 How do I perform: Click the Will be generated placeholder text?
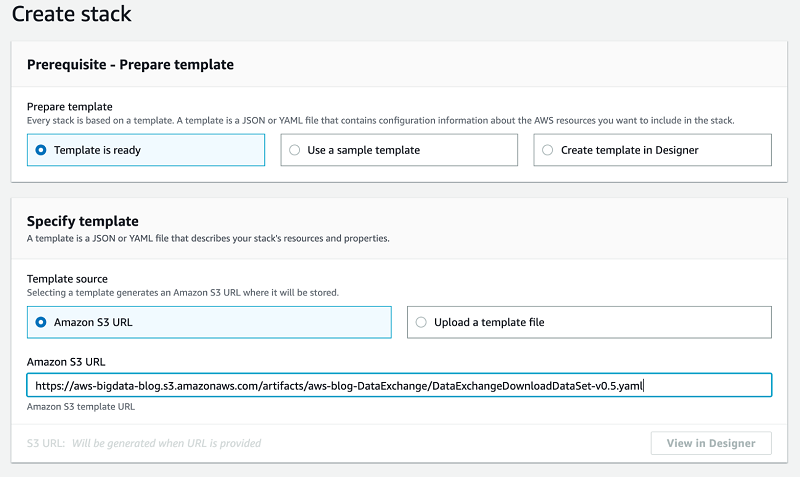[x=165, y=443]
